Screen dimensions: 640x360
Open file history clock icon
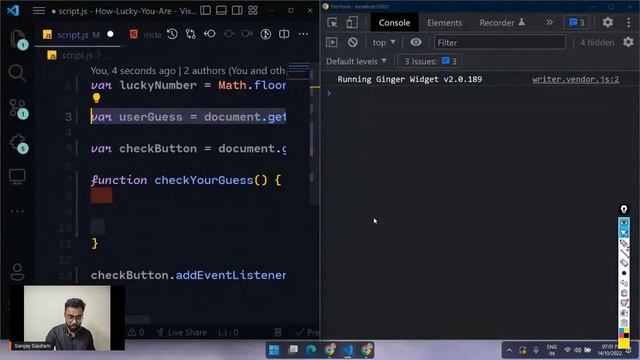pyautogui.click(x=172, y=34)
